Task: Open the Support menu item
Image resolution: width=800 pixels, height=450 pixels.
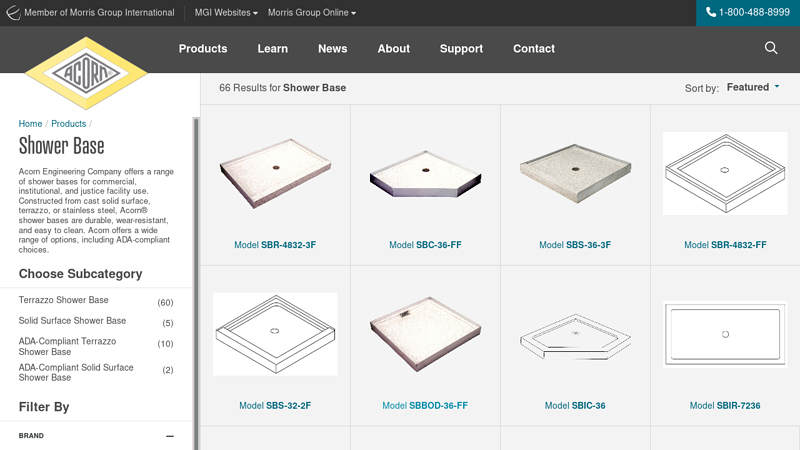Action: (461, 49)
